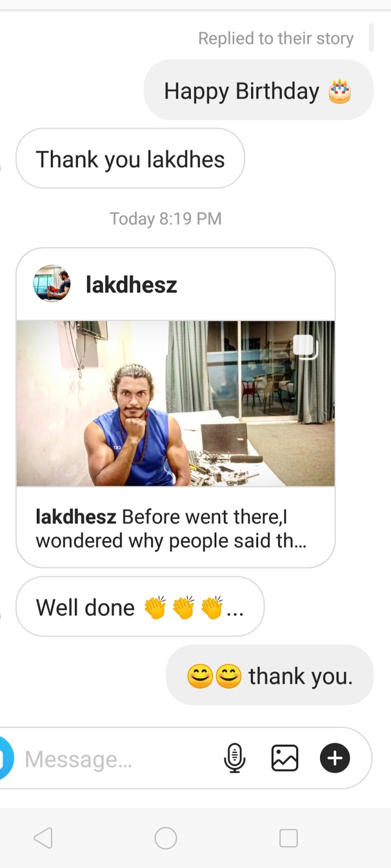
Task: Tap the truncated caption 'Before went there'
Action: pos(171,528)
